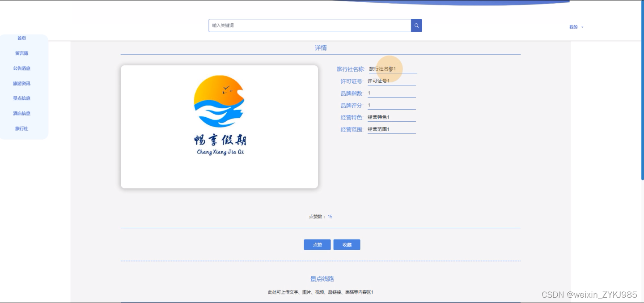Click the 收藏 button

click(347, 245)
